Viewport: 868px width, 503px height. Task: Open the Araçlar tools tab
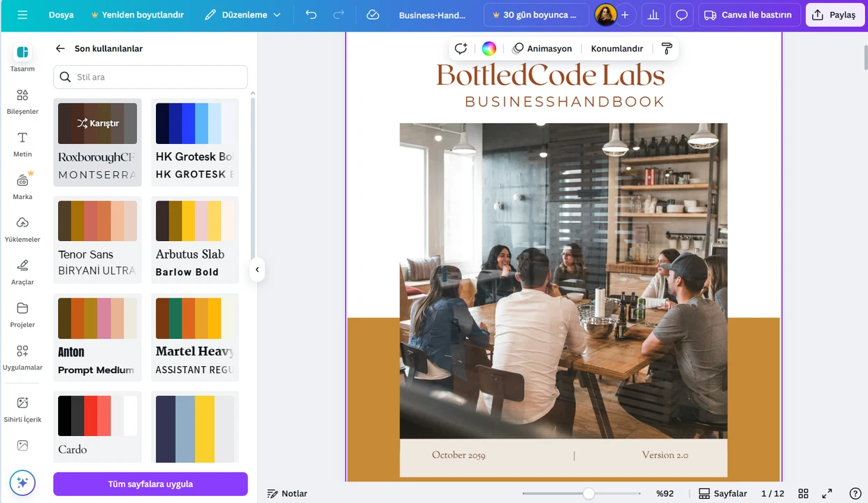(22, 272)
